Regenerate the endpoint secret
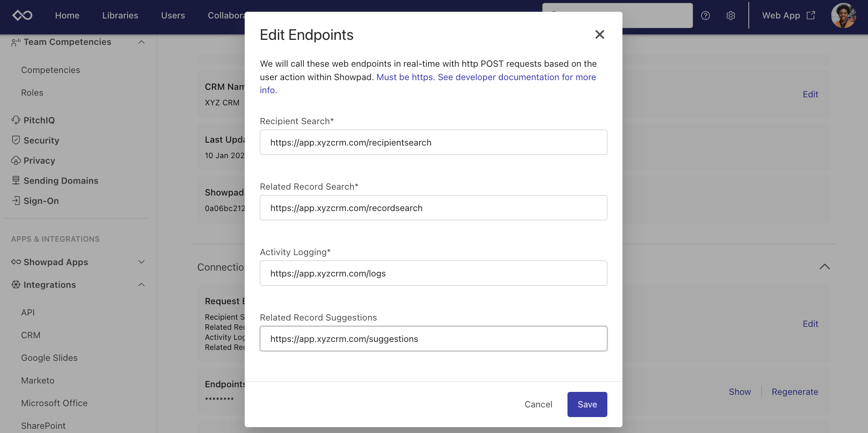This screenshot has width=868, height=433. tap(795, 392)
